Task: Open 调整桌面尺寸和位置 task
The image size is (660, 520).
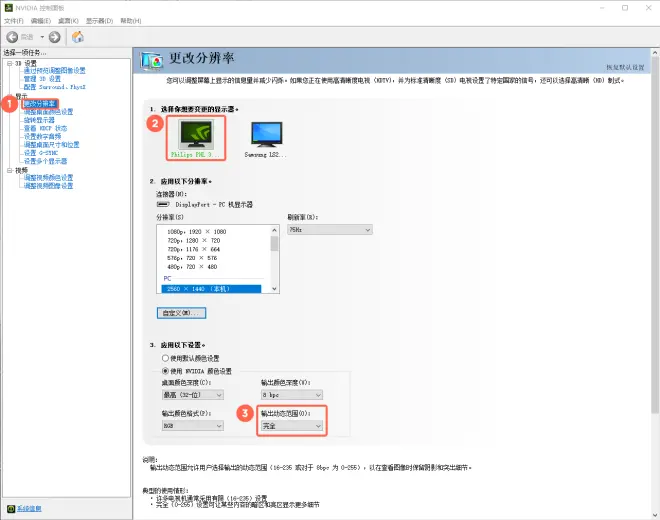Action: pyautogui.click(x=51, y=144)
